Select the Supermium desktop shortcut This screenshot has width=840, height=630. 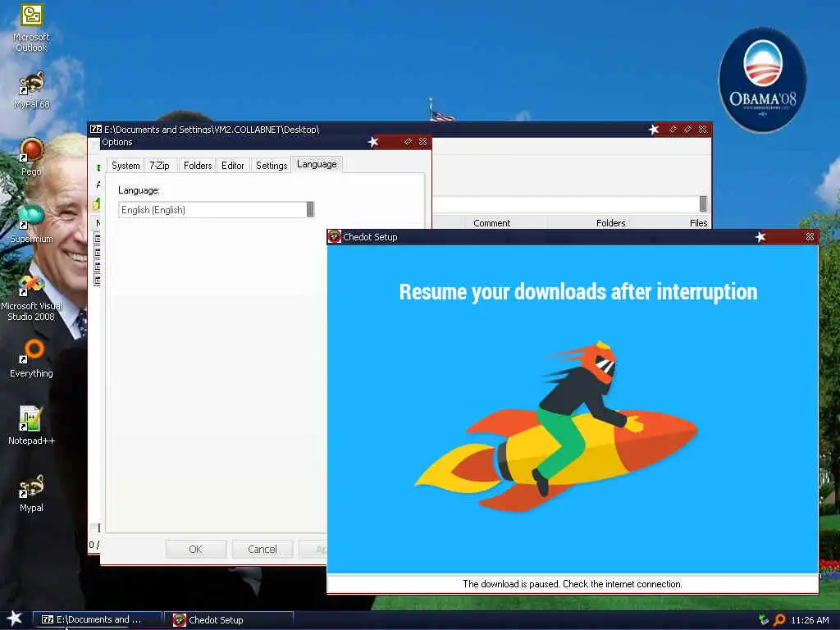tap(31, 224)
